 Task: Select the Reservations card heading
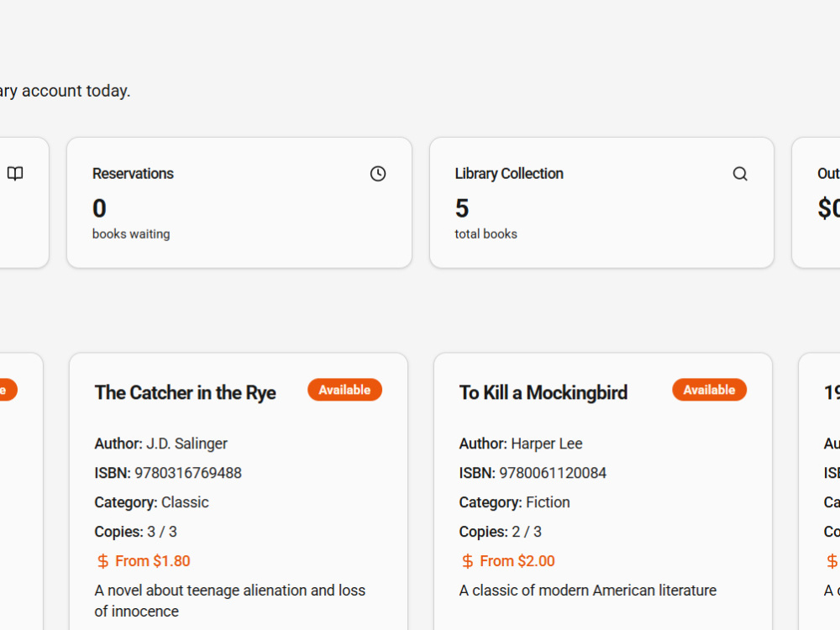[x=133, y=174]
